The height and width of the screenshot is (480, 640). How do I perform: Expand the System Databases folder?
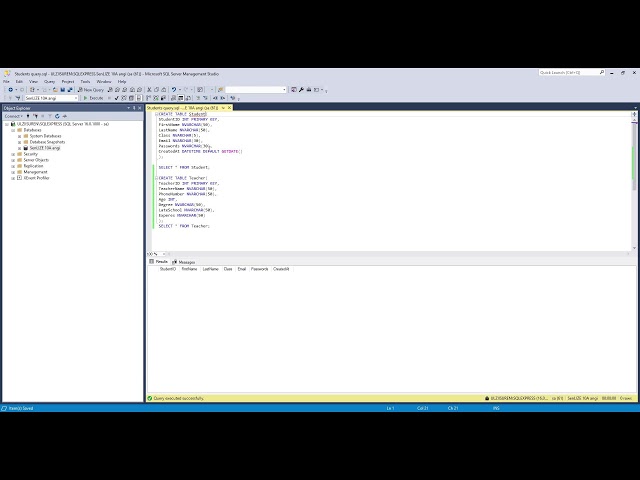point(20,136)
